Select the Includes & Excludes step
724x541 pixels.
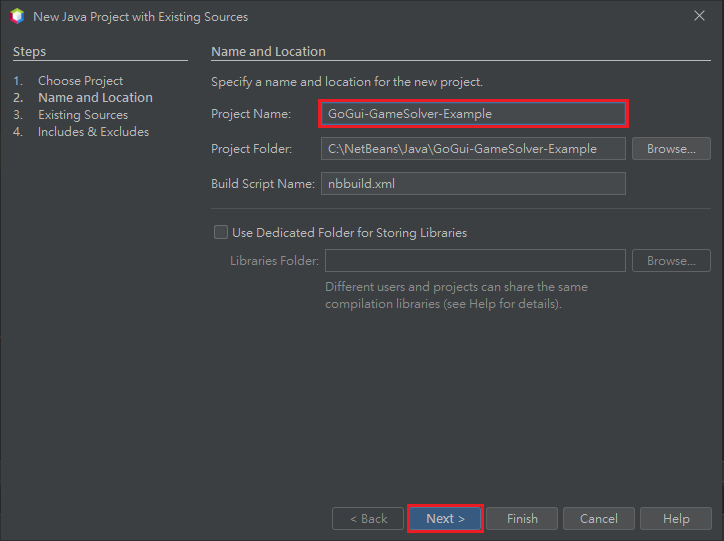(x=93, y=132)
